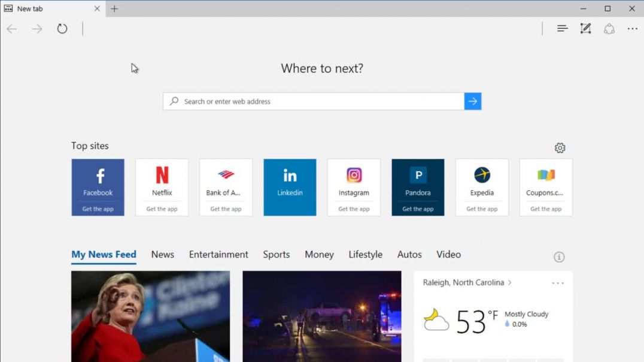Screen dimensions: 644x362
Task: Open the Share icon in toolbar
Action: tap(609, 28)
